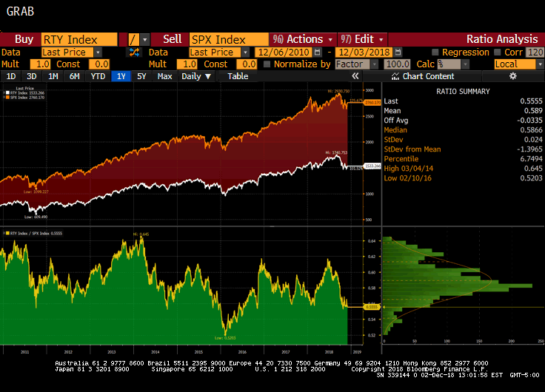The width and height of the screenshot is (545, 392).
Task: Click the Low 02/10/16 label
Action: click(x=407, y=178)
